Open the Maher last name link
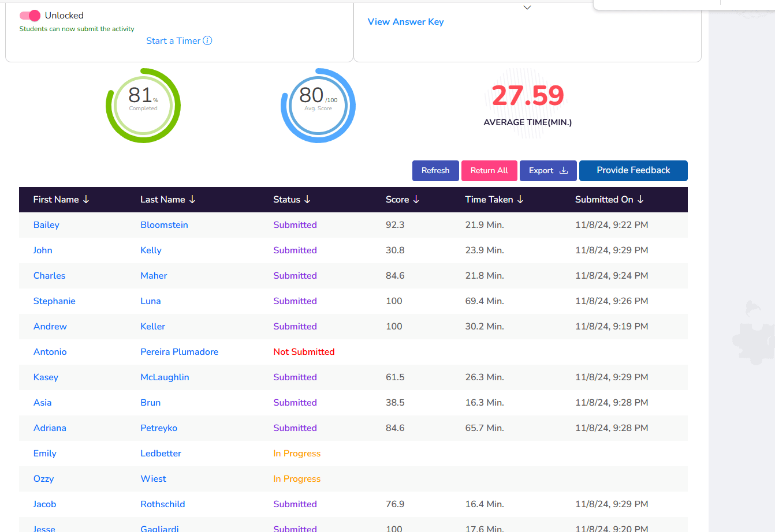 (154, 276)
